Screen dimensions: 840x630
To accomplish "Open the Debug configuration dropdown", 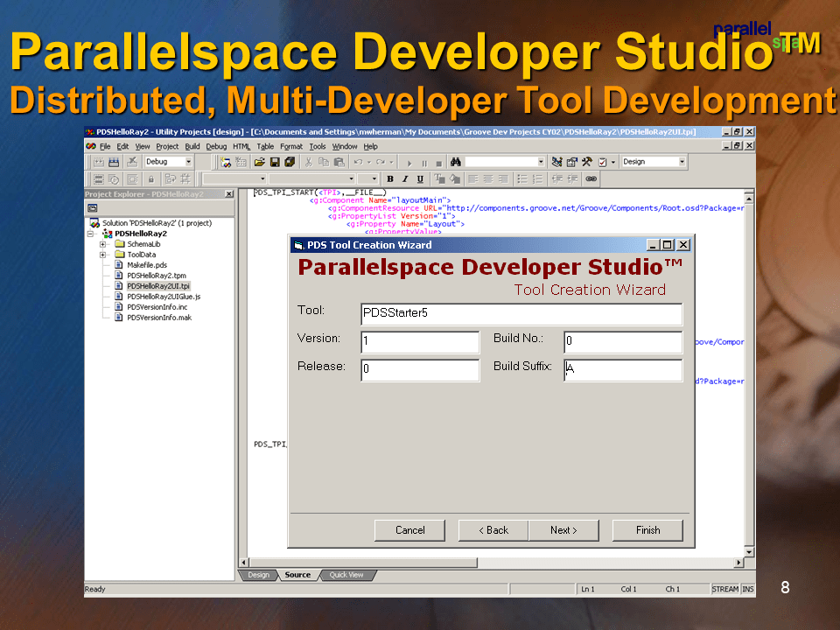I will point(188,162).
